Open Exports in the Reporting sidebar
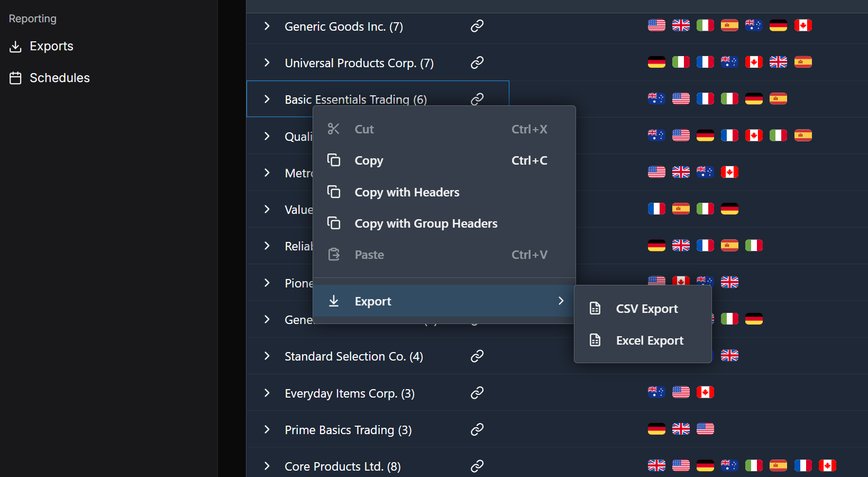Viewport: 868px width, 477px height. (51, 47)
